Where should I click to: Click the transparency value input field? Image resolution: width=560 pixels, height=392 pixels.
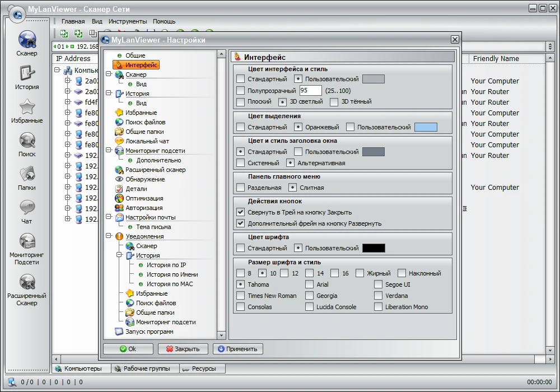(310, 91)
